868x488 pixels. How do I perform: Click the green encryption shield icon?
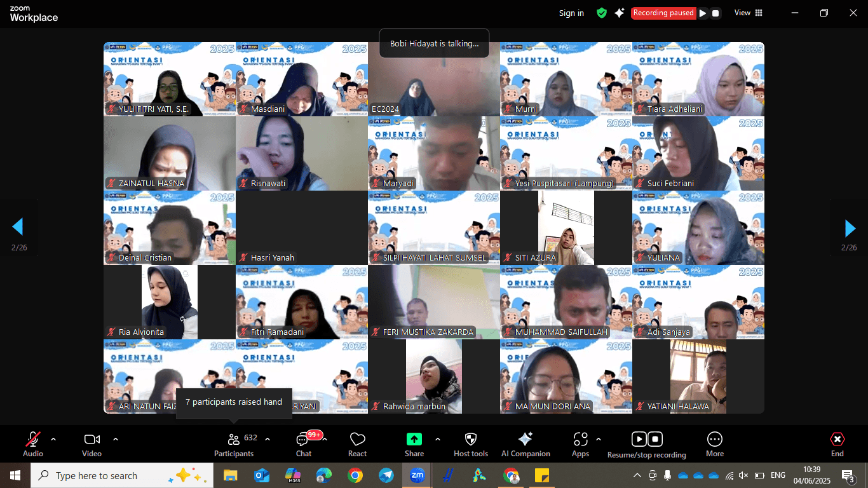point(601,13)
